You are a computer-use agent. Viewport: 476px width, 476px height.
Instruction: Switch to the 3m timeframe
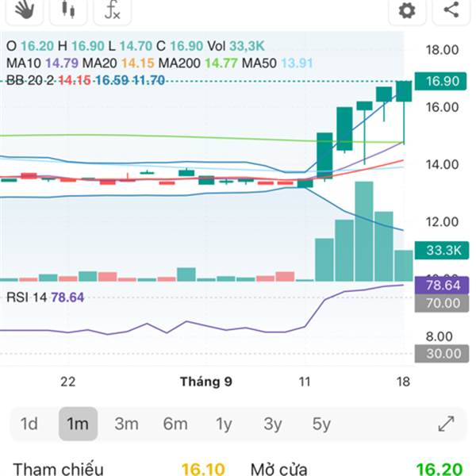[x=126, y=424]
